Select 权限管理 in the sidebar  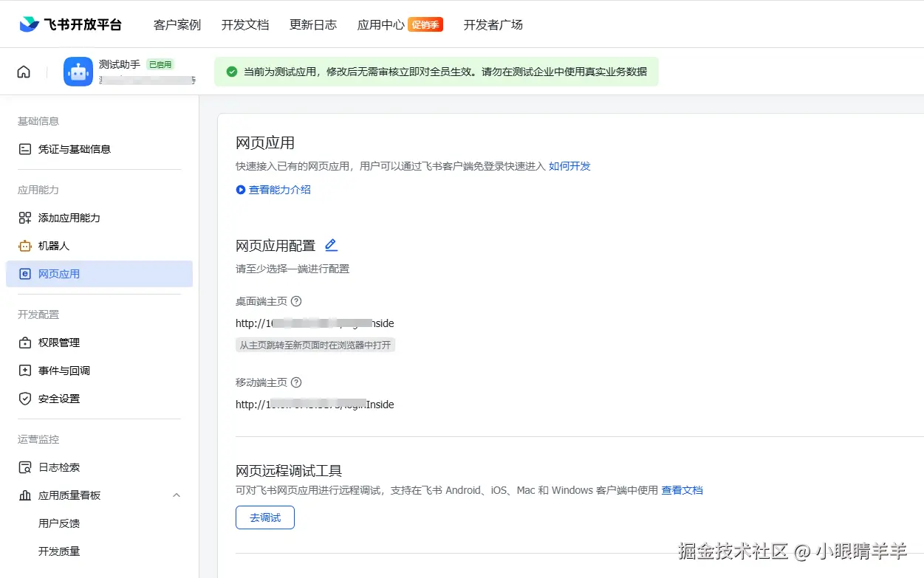(x=99, y=343)
